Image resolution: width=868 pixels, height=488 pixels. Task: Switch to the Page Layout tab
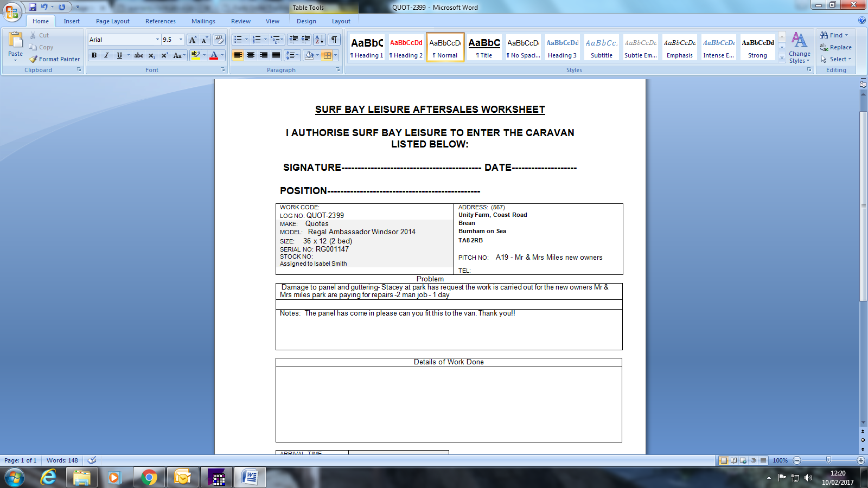[113, 21]
